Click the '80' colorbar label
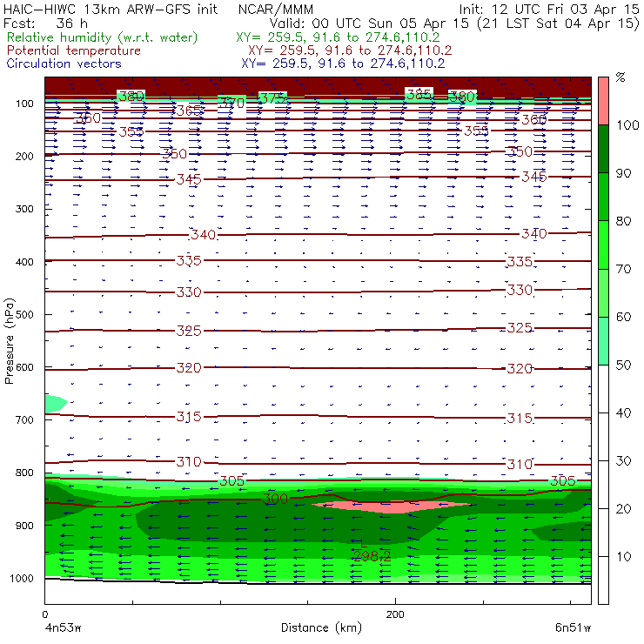644x644 pixels. (x=623, y=221)
